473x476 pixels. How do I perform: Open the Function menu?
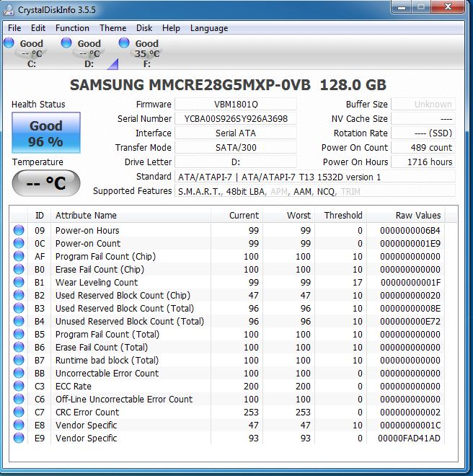(72, 28)
